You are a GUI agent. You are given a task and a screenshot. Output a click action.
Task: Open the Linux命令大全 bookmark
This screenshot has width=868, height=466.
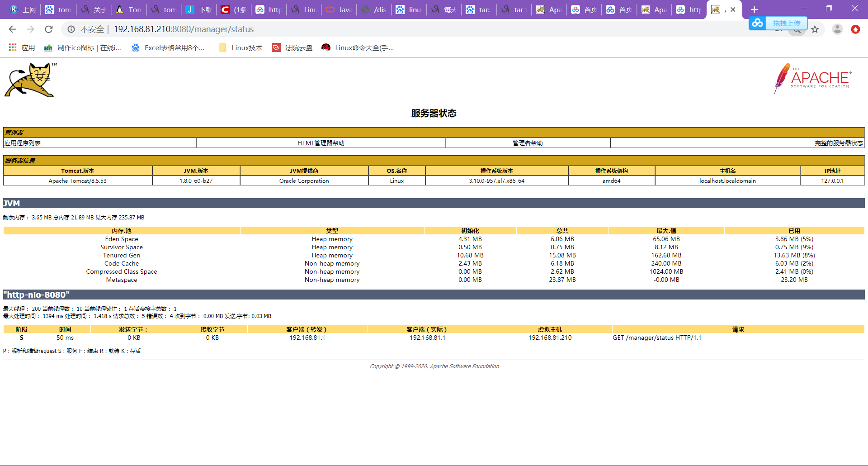tap(358, 48)
